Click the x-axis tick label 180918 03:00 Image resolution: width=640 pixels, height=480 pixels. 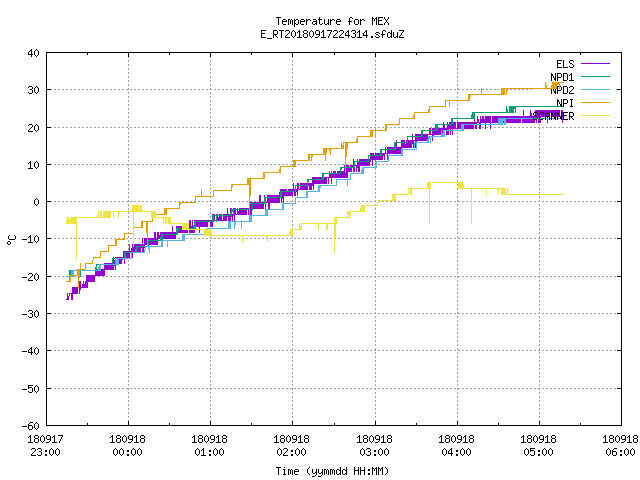coord(374,446)
